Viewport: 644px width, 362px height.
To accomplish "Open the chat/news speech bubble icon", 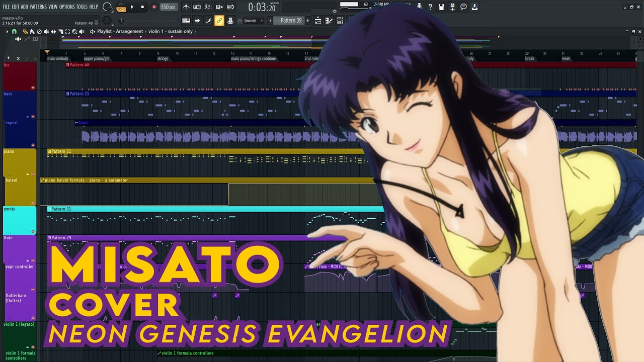I will coord(463,7).
